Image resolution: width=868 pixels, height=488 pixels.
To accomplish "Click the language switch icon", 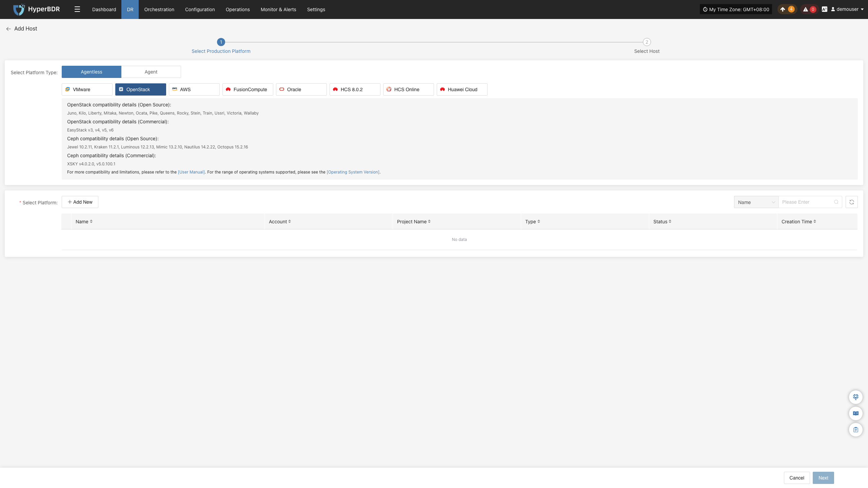I will pyautogui.click(x=825, y=9).
